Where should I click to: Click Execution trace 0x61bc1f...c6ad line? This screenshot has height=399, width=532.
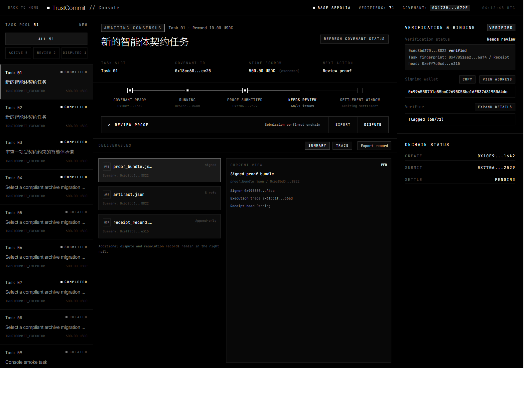(x=261, y=199)
